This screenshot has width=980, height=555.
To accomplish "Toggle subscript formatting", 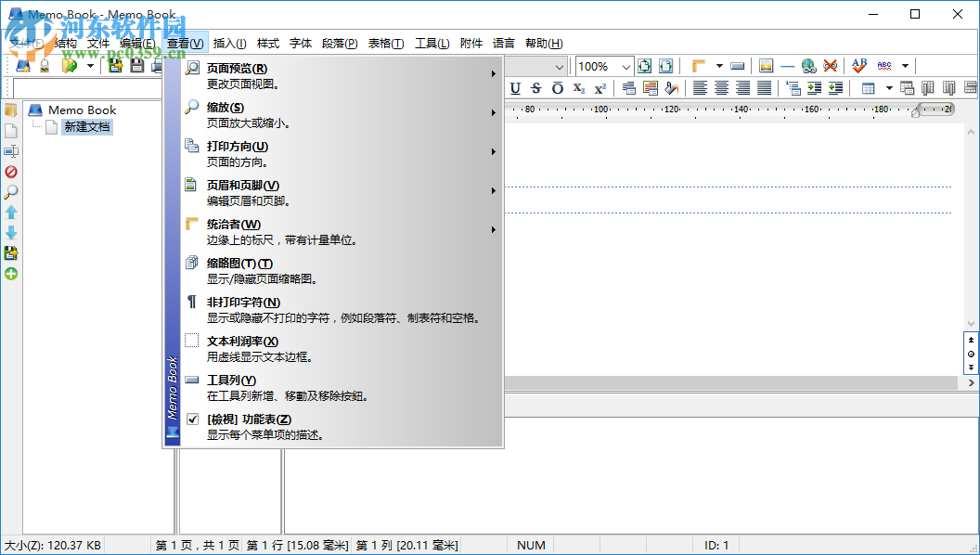I will (579, 88).
